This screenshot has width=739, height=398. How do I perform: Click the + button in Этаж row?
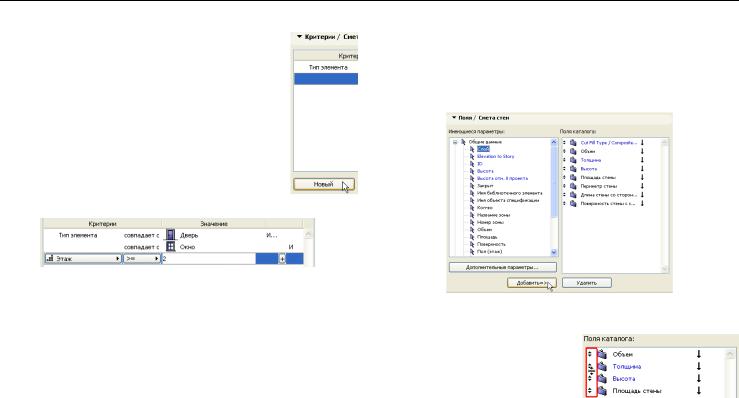click(x=282, y=258)
